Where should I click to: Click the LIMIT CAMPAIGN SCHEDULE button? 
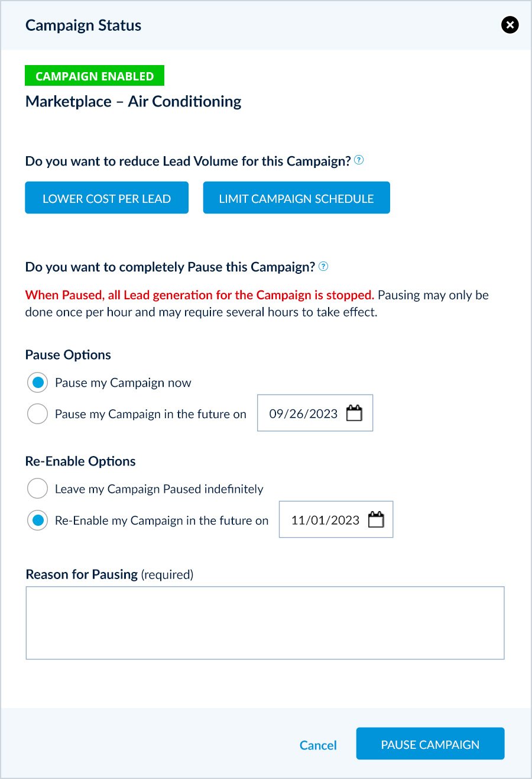(296, 198)
